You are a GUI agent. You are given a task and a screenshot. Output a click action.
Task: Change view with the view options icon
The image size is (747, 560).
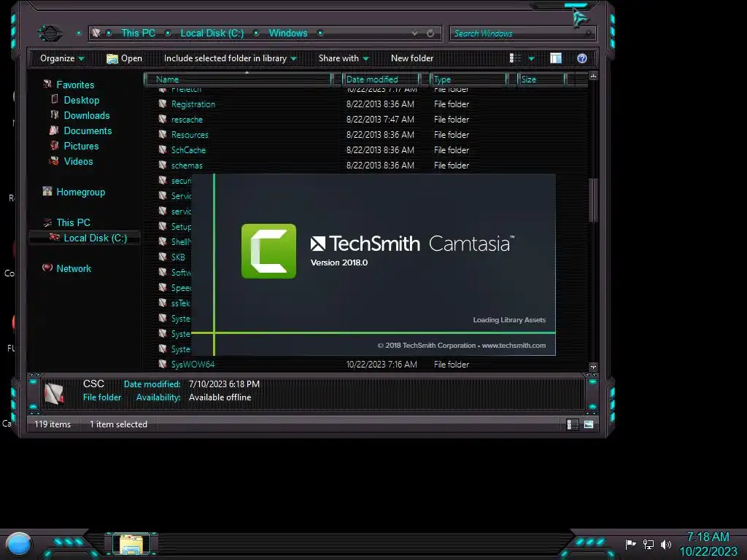[x=515, y=58]
